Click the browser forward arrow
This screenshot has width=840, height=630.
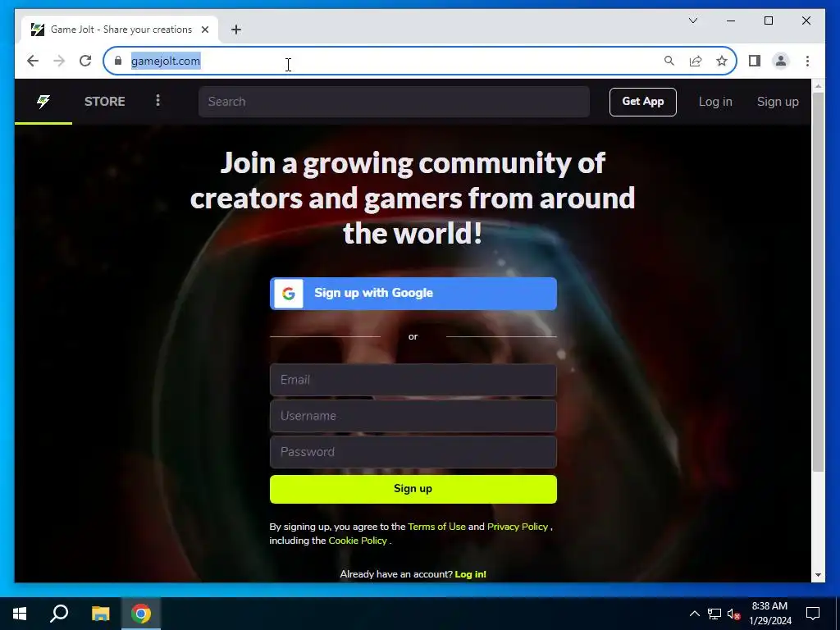pos(59,61)
